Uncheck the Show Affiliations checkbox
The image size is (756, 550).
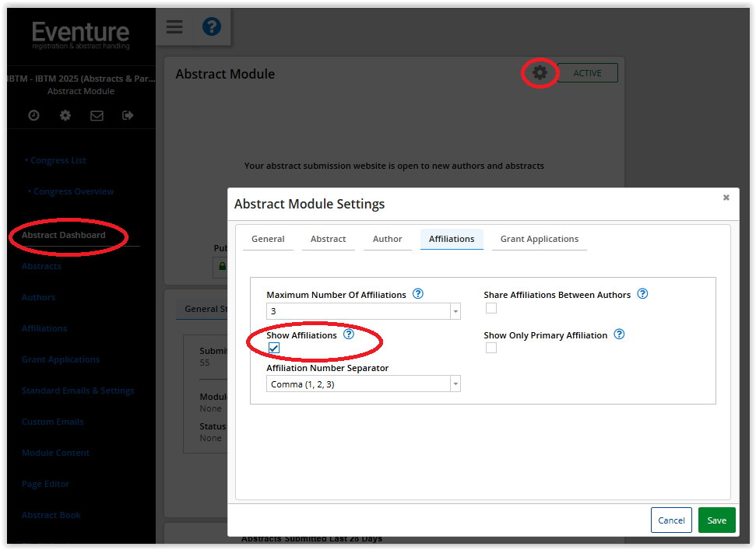(x=274, y=348)
